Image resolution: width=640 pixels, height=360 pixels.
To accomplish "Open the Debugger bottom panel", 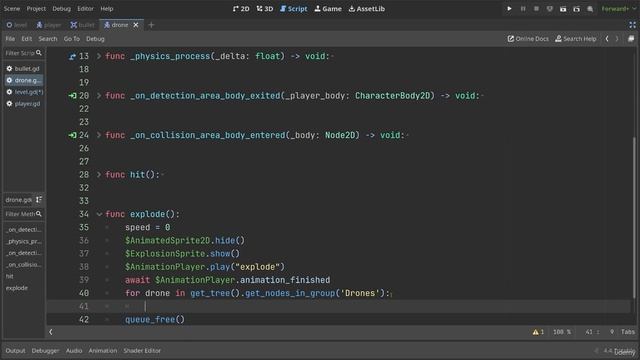I will 45,351.
